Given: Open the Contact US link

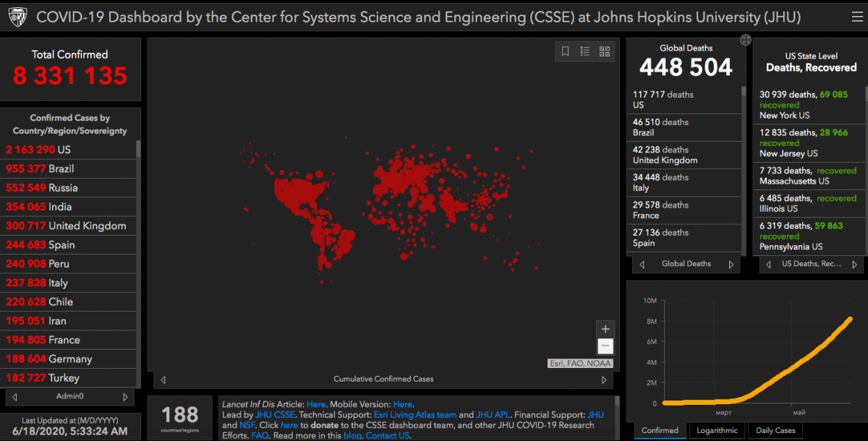Looking at the screenshot, I should [x=388, y=436].
